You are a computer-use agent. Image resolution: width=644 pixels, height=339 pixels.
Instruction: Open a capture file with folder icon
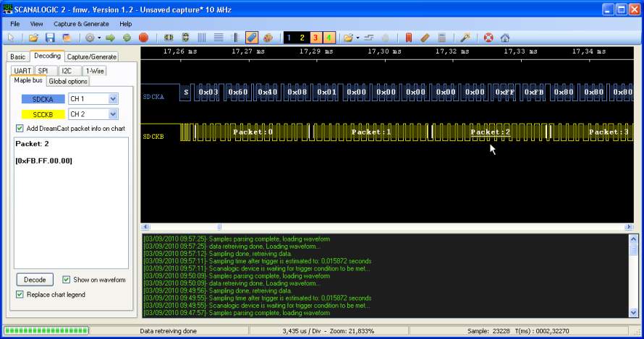[33, 38]
